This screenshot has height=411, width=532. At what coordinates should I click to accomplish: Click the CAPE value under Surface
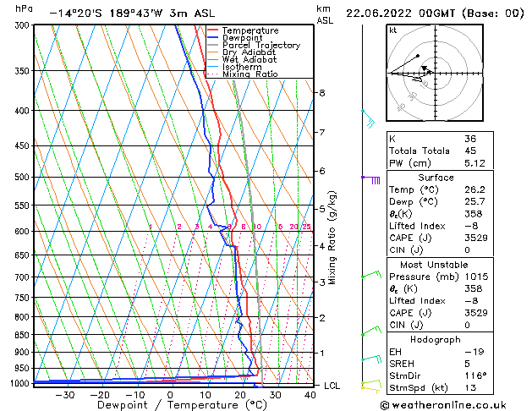tap(475, 238)
